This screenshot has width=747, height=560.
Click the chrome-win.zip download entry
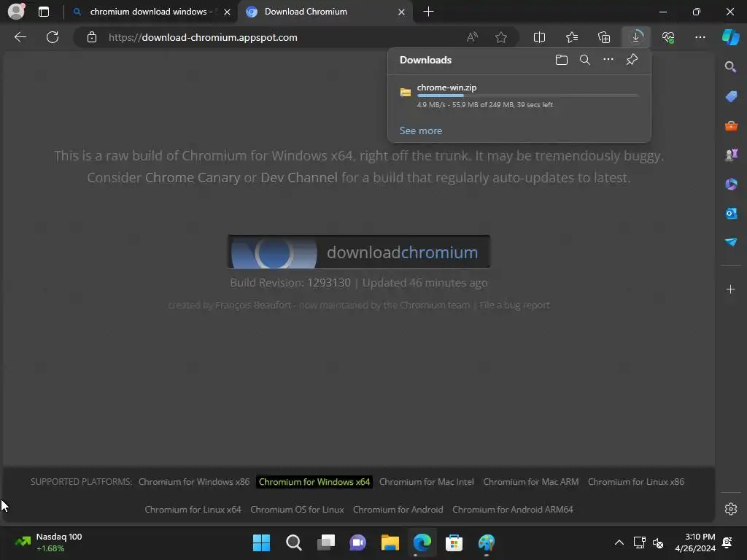[519, 96]
